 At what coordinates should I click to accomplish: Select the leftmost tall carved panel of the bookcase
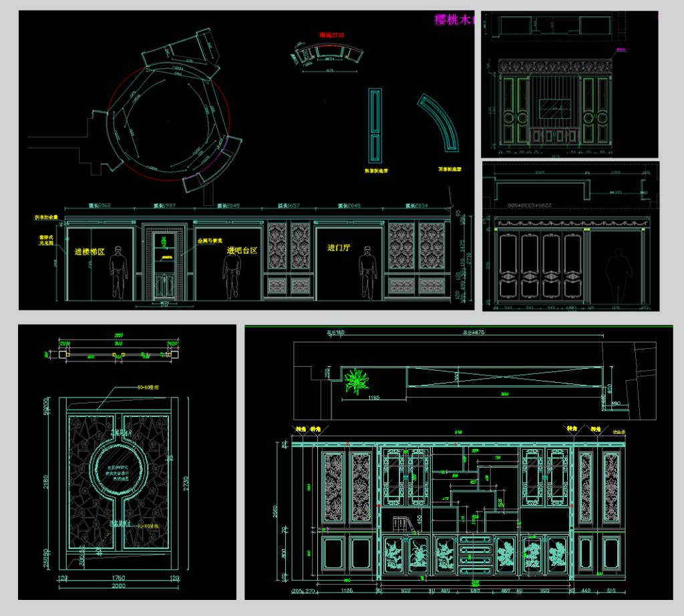click(334, 487)
